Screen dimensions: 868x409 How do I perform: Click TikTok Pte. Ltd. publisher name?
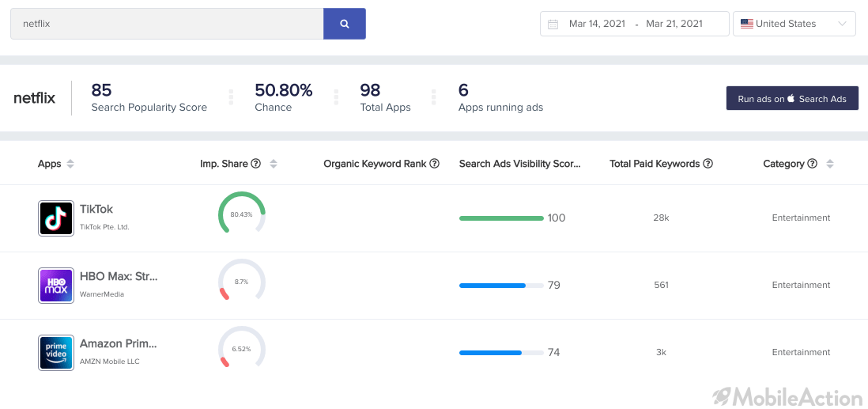click(x=104, y=227)
